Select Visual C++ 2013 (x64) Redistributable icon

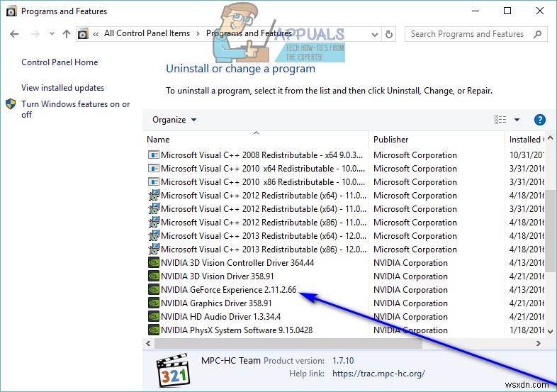point(154,236)
